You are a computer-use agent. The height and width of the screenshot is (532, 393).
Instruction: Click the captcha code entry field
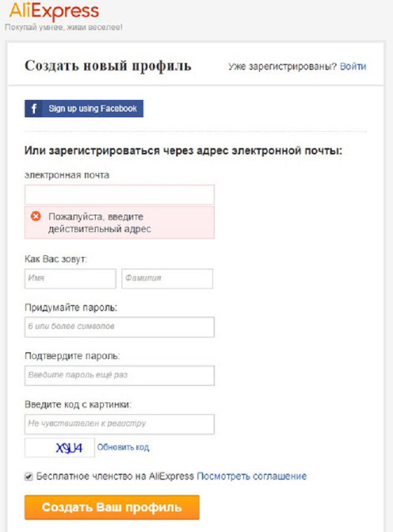click(x=119, y=424)
